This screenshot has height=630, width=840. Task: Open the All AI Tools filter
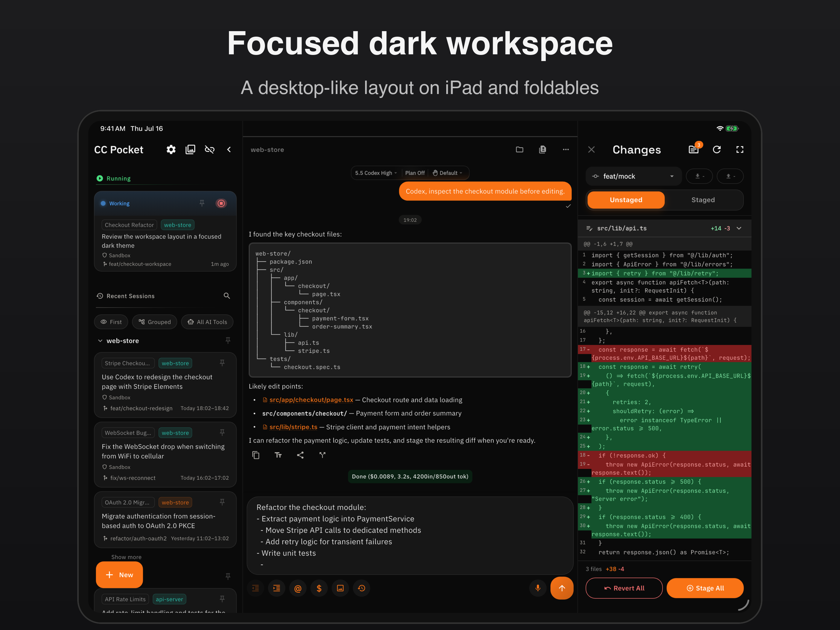point(207,322)
